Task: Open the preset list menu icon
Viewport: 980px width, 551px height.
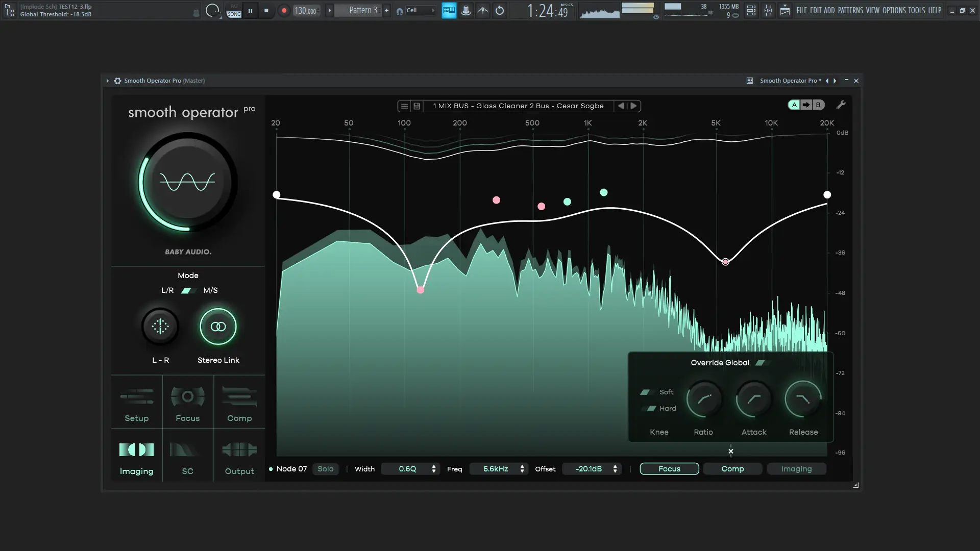Action: pos(404,106)
